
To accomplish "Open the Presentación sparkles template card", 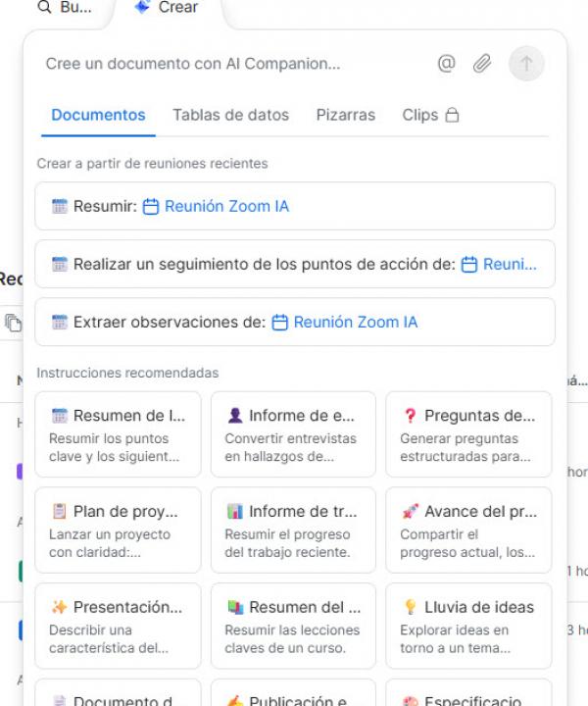I will [x=118, y=626].
